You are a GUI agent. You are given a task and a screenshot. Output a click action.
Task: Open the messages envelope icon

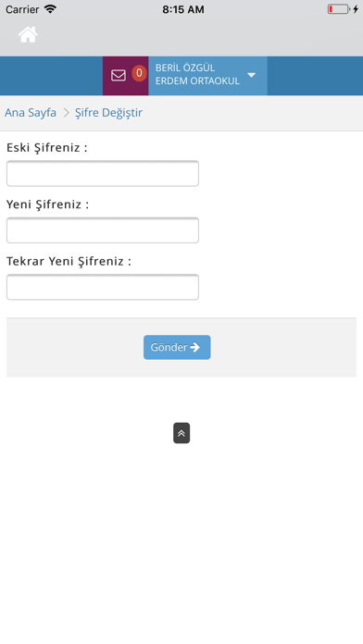[119, 76]
